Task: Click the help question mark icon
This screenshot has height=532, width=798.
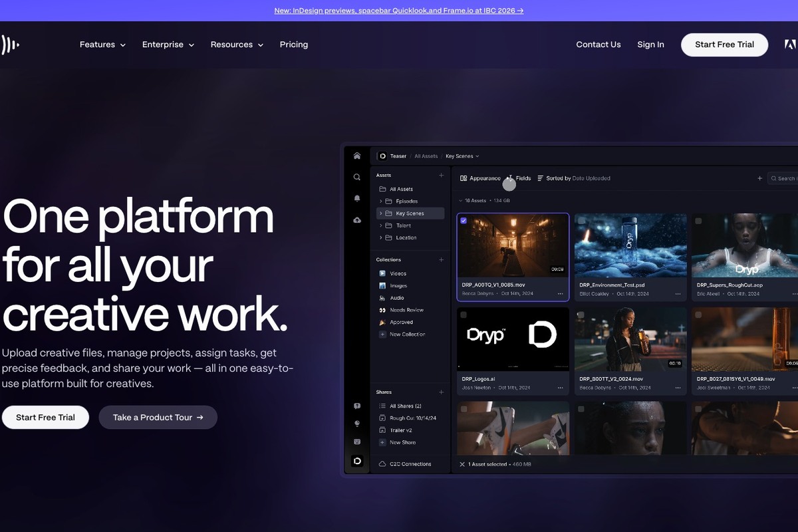Action: (357, 406)
